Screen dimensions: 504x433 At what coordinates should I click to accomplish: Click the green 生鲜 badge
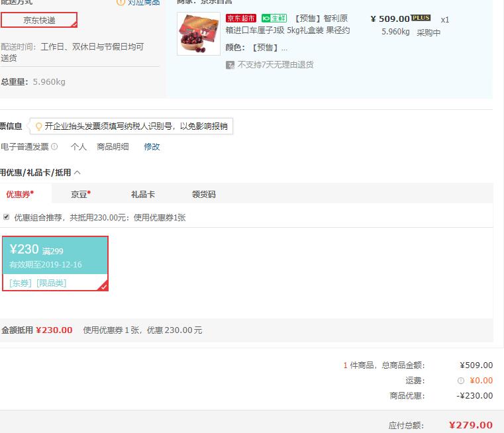tap(274, 19)
